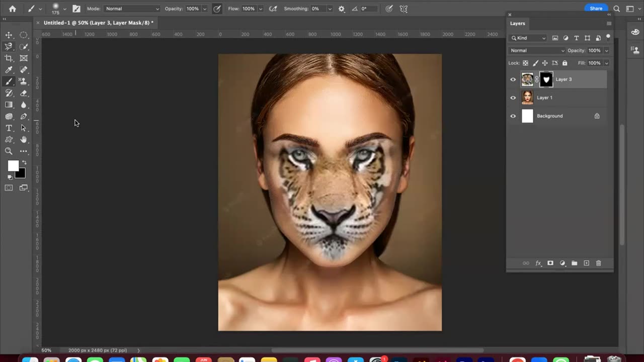Select the Quick Selection tool
Viewport: 644px width, 362px height.
(24, 46)
